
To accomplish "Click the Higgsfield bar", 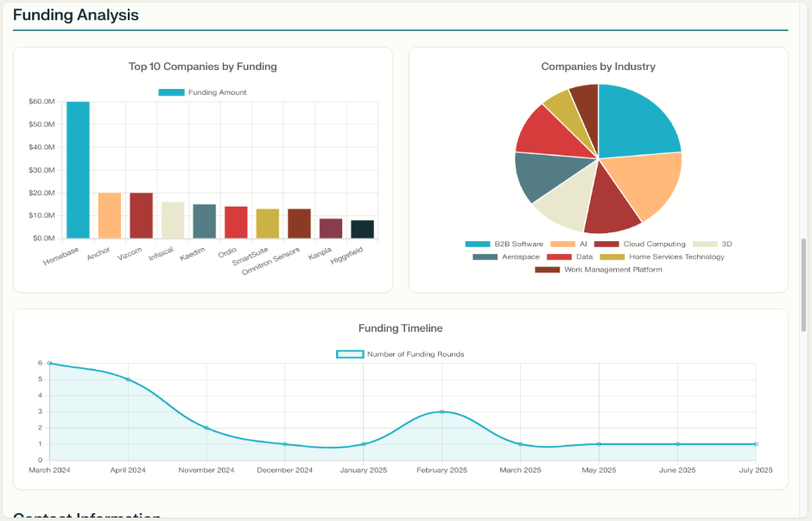I will tap(362, 229).
